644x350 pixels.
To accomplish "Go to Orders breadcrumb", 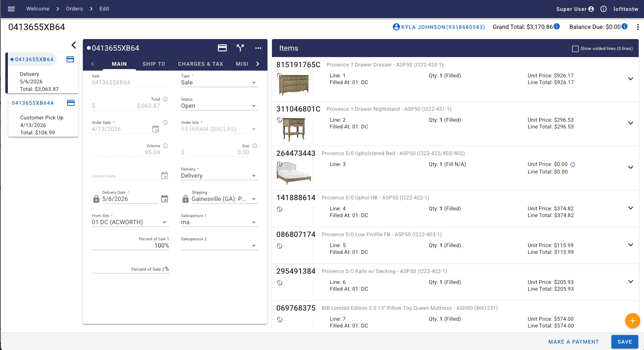I will click(x=74, y=9).
